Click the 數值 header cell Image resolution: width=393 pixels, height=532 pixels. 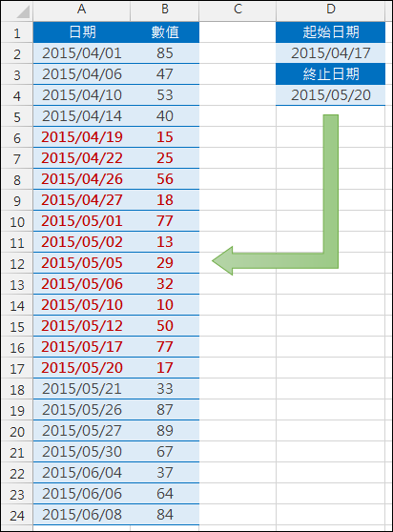click(165, 32)
